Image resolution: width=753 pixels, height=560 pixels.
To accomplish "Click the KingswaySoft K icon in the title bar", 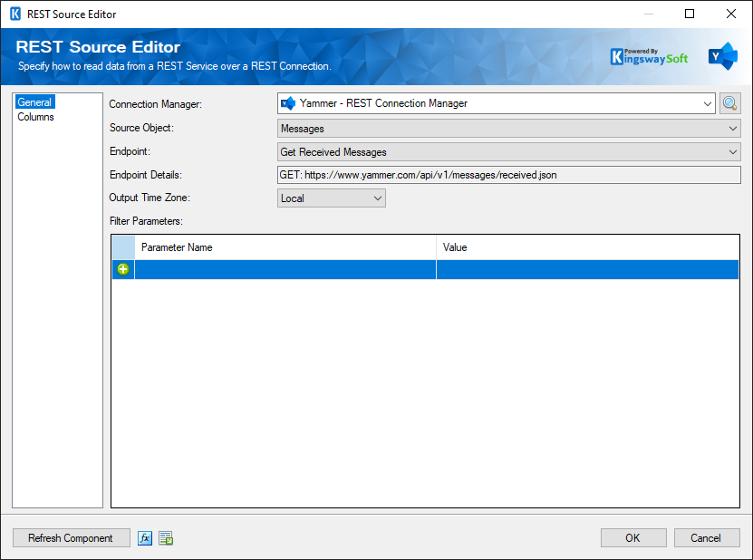I will tap(15, 14).
